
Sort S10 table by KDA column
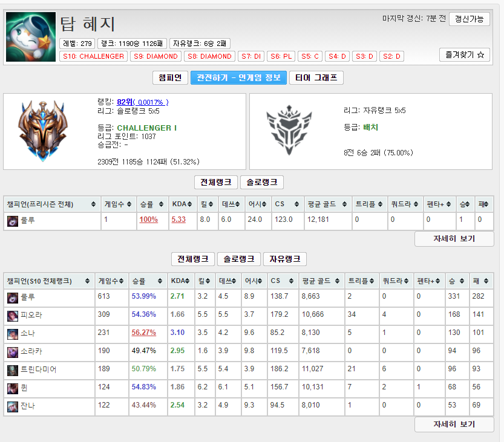coord(181,281)
